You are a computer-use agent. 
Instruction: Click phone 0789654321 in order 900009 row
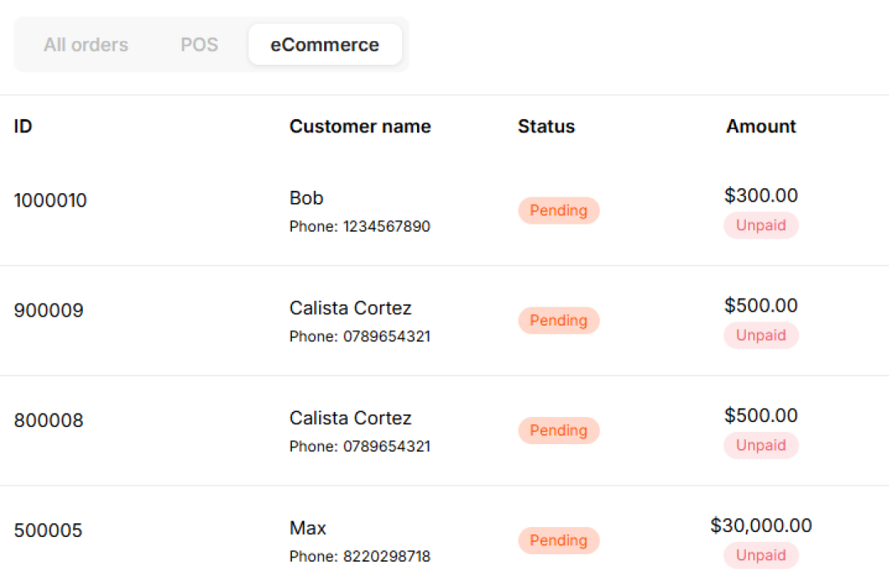[x=387, y=336]
